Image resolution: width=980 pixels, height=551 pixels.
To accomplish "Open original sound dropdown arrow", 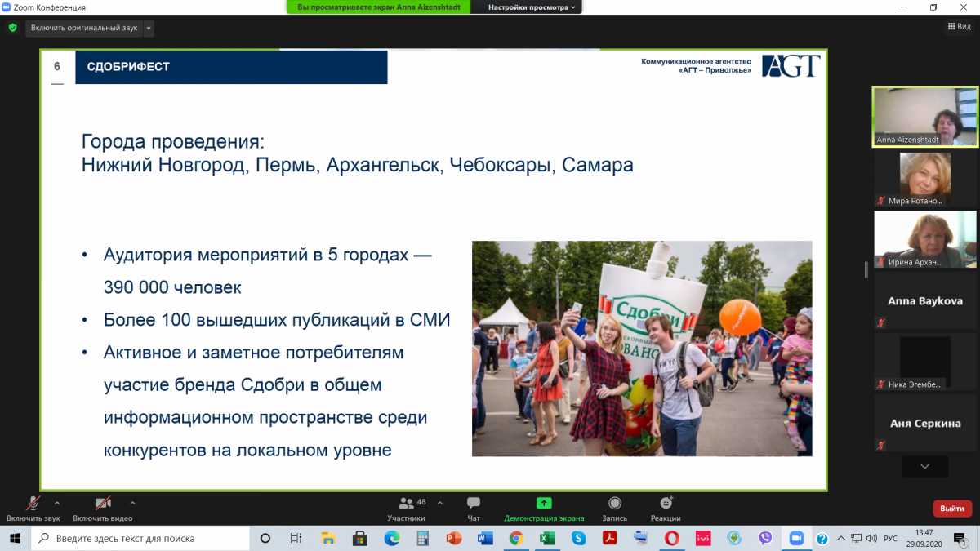I will (149, 28).
